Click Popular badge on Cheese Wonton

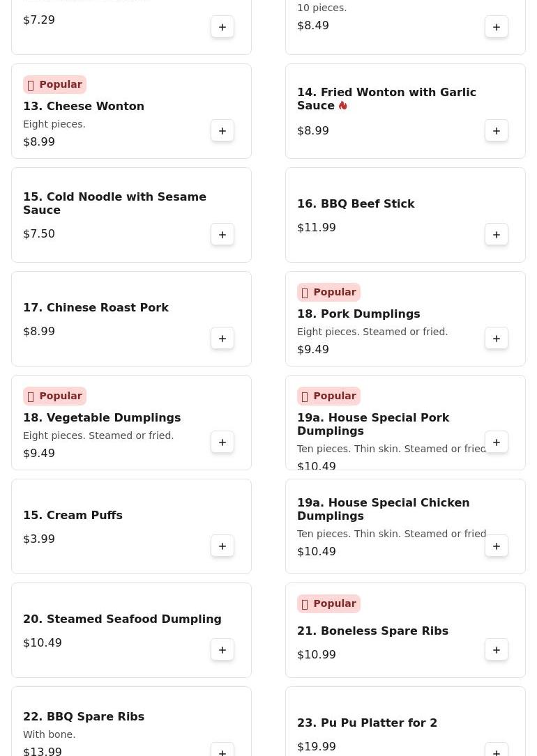(54, 84)
